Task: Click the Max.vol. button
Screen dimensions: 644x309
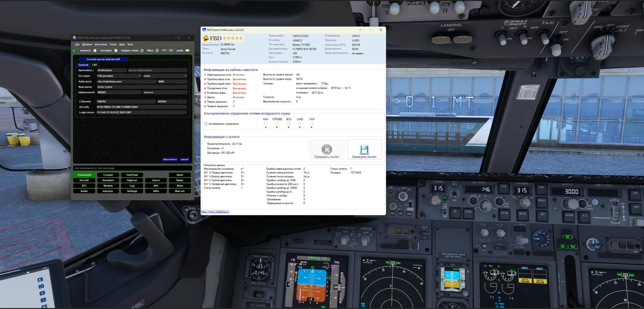Action: click(180, 191)
